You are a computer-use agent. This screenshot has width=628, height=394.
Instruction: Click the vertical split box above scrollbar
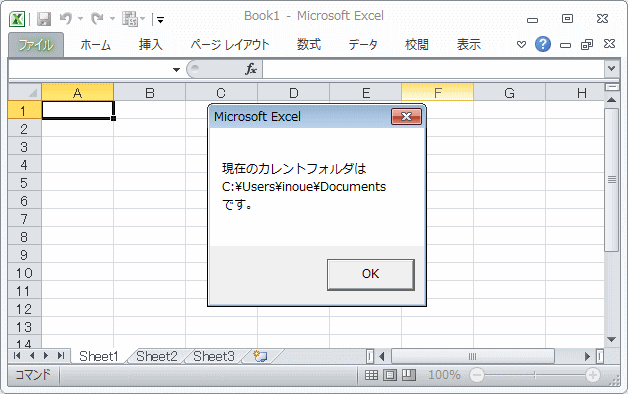tap(612, 86)
